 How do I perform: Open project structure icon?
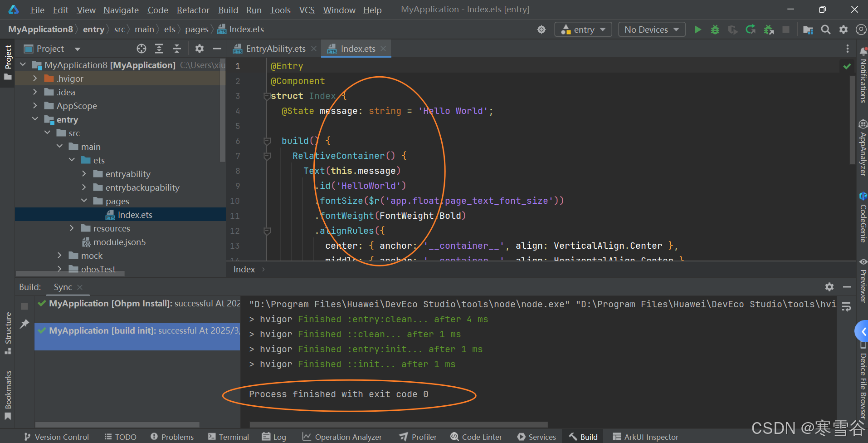click(808, 30)
